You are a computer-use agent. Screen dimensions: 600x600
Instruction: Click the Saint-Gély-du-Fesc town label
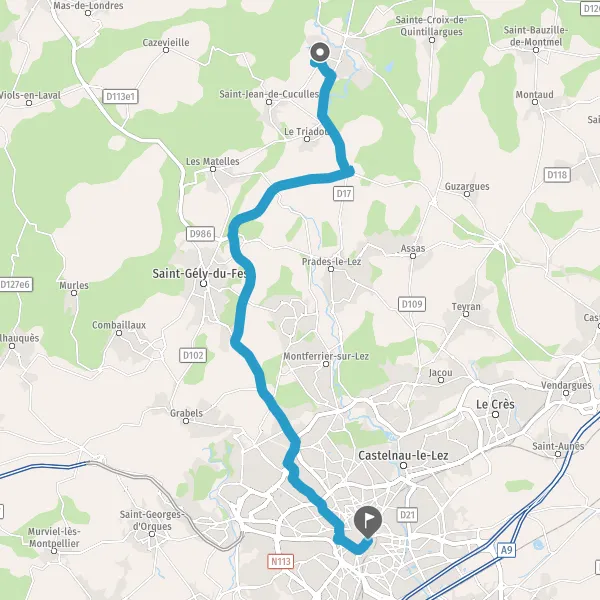[199, 274]
